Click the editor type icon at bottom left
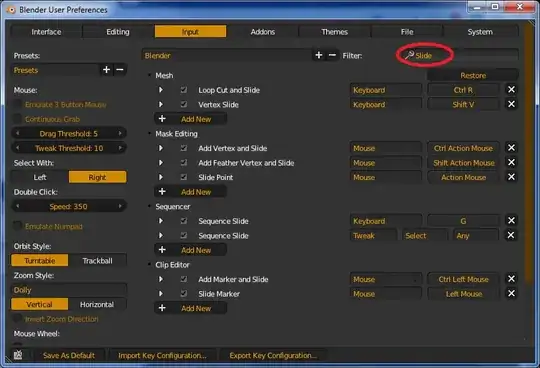540x368 pixels. pos(18,355)
